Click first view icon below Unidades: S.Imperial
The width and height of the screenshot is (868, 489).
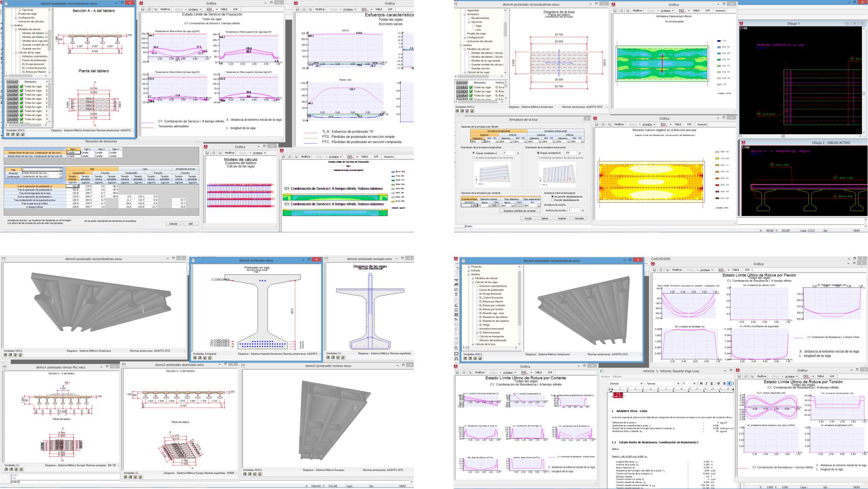click(x=195, y=358)
